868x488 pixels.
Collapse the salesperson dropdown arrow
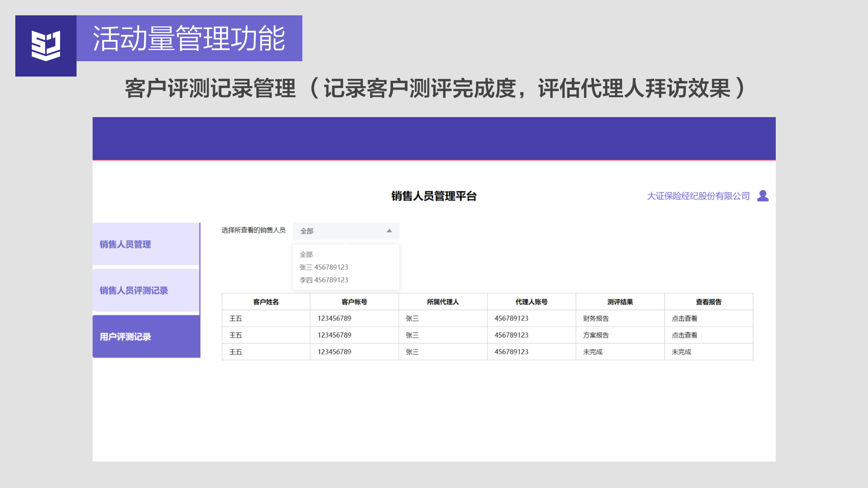(389, 231)
